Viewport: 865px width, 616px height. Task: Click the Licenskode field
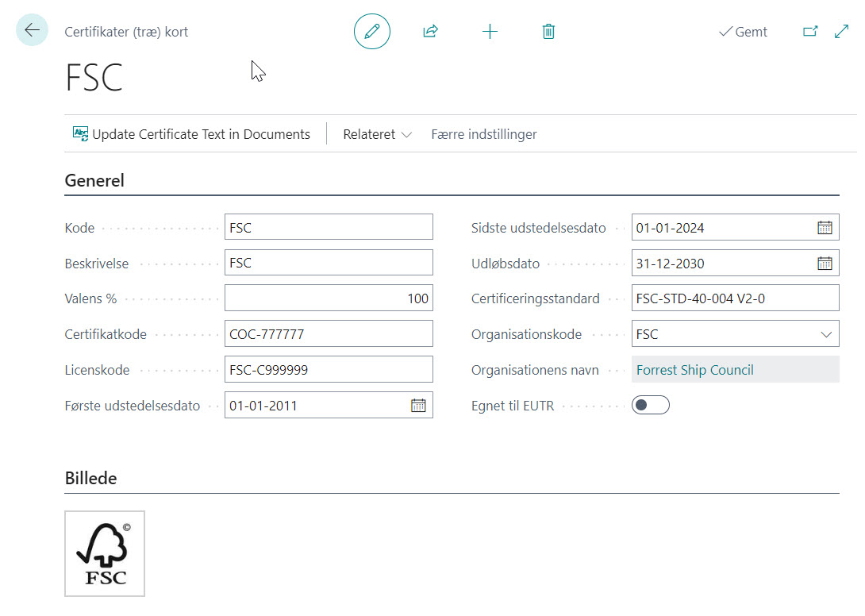pos(329,370)
